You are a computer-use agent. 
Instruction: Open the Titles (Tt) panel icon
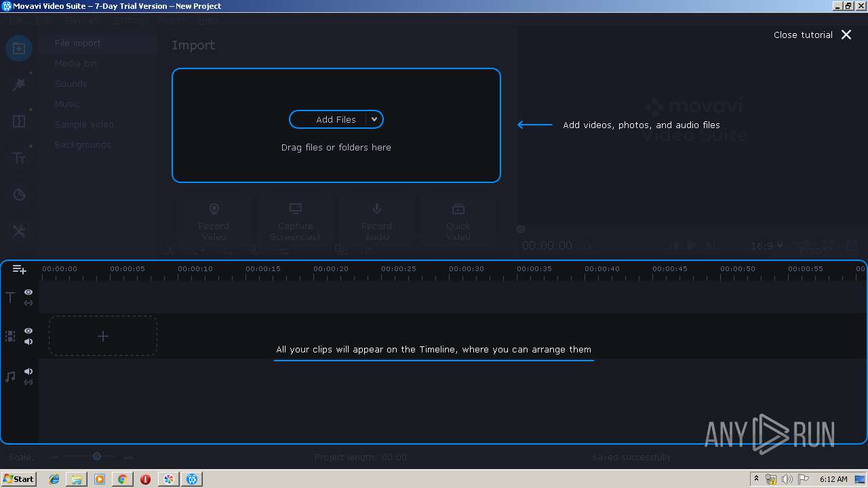click(19, 158)
